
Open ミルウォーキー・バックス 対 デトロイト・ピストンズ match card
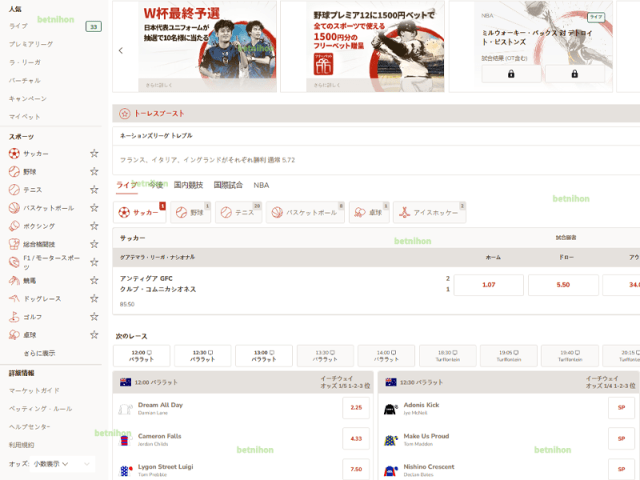[x=531, y=46]
